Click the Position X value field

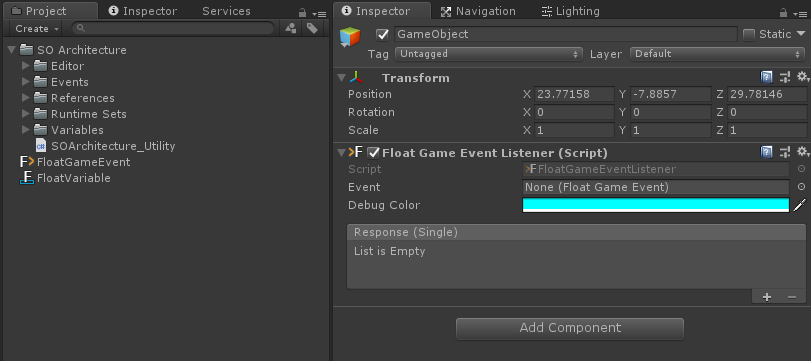coord(574,94)
